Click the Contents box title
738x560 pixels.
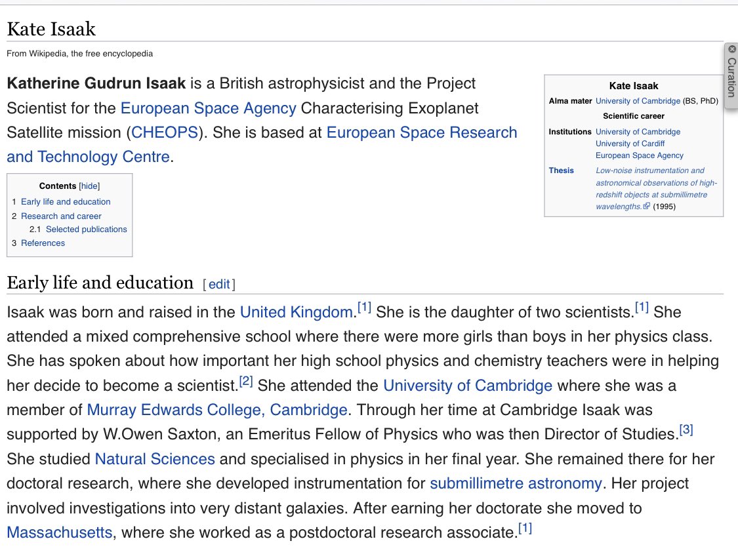point(58,186)
